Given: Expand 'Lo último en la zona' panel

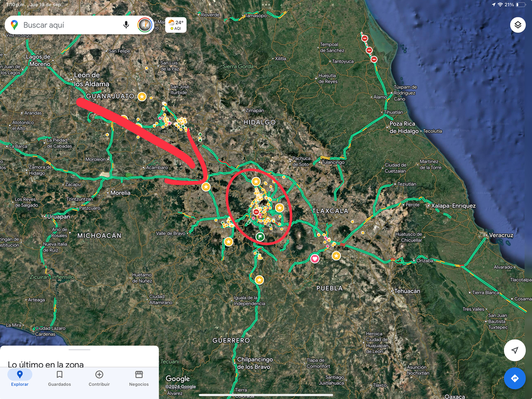Looking at the screenshot, I should tap(46, 364).
